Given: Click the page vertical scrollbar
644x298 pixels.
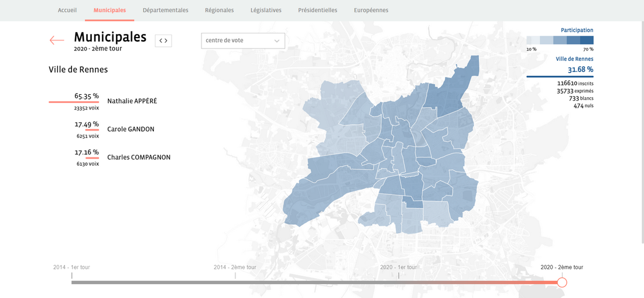Looking at the screenshot, I should (642, 131).
